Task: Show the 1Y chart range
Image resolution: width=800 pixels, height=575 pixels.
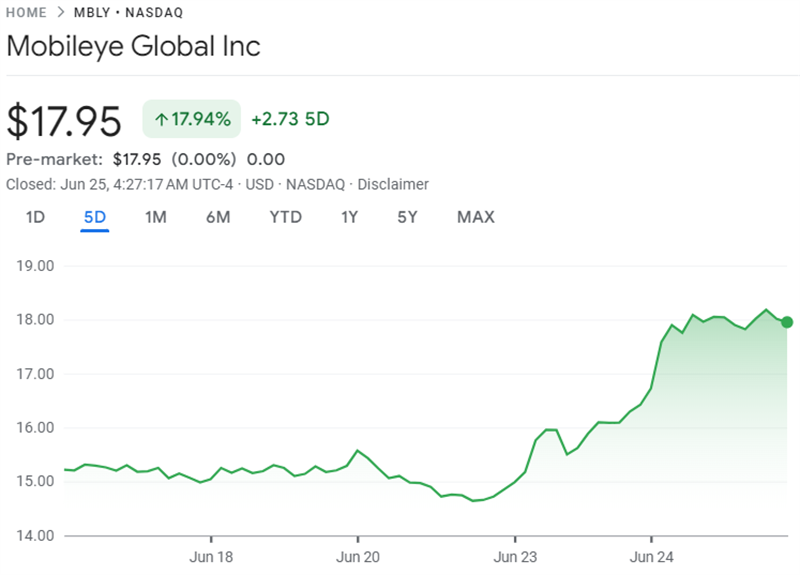Action: (x=349, y=217)
